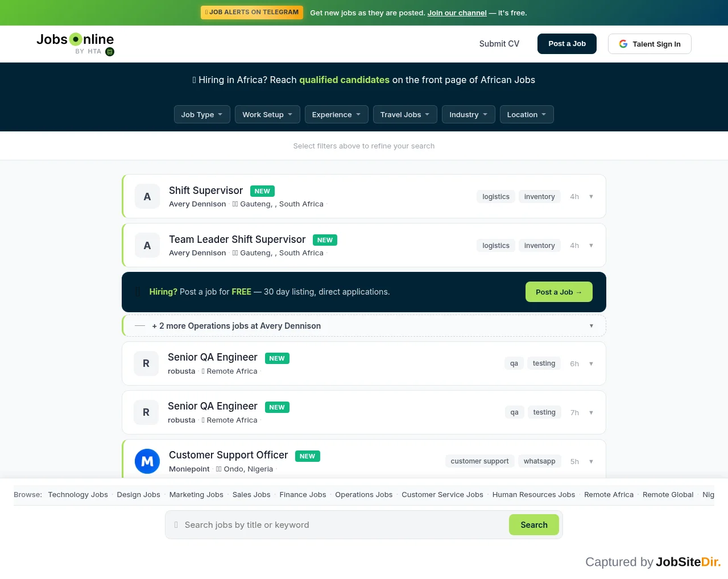Screen dimensions: 728x579
Task: Expand the Senior QA Engineer 6h listing arrow
Action: point(591,364)
